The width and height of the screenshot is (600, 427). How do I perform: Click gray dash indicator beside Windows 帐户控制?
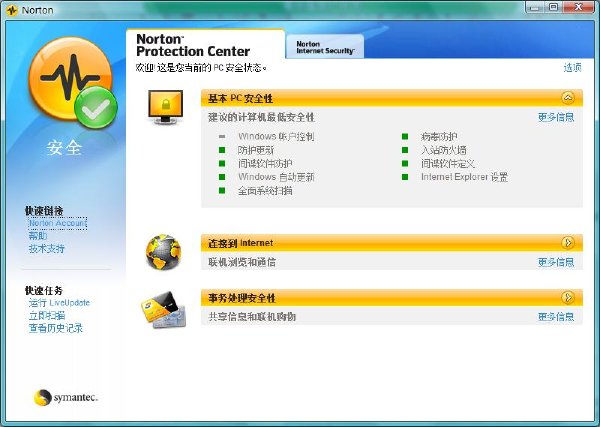tap(222, 137)
